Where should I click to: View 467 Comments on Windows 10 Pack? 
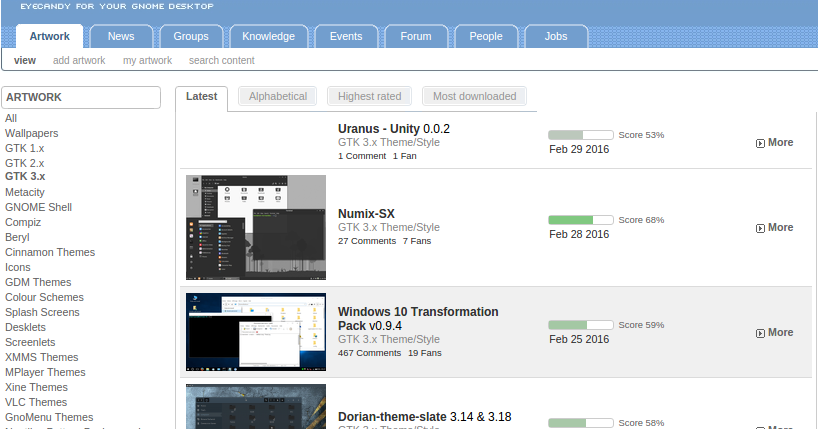[x=369, y=353]
